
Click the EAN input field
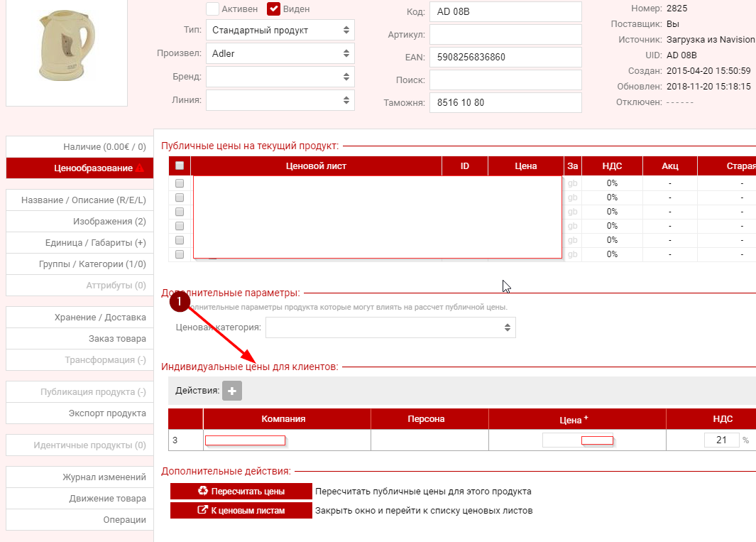pyautogui.click(x=505, y=57)
